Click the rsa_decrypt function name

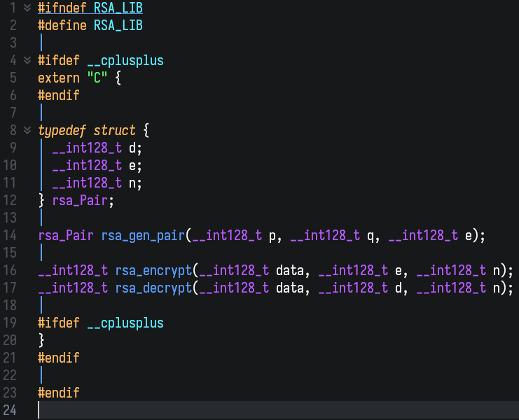coord(153,288)
